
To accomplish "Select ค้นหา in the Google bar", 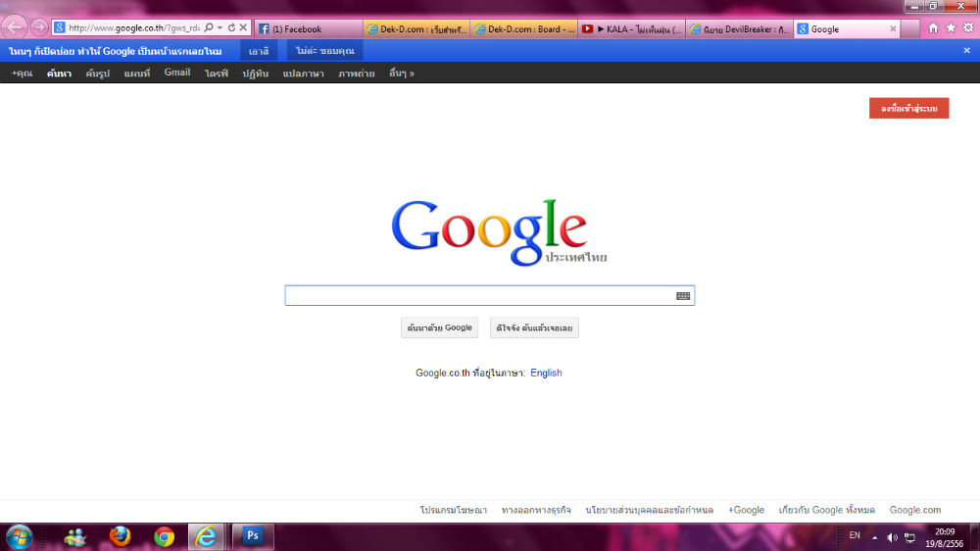I will click(x=59, y=74).
